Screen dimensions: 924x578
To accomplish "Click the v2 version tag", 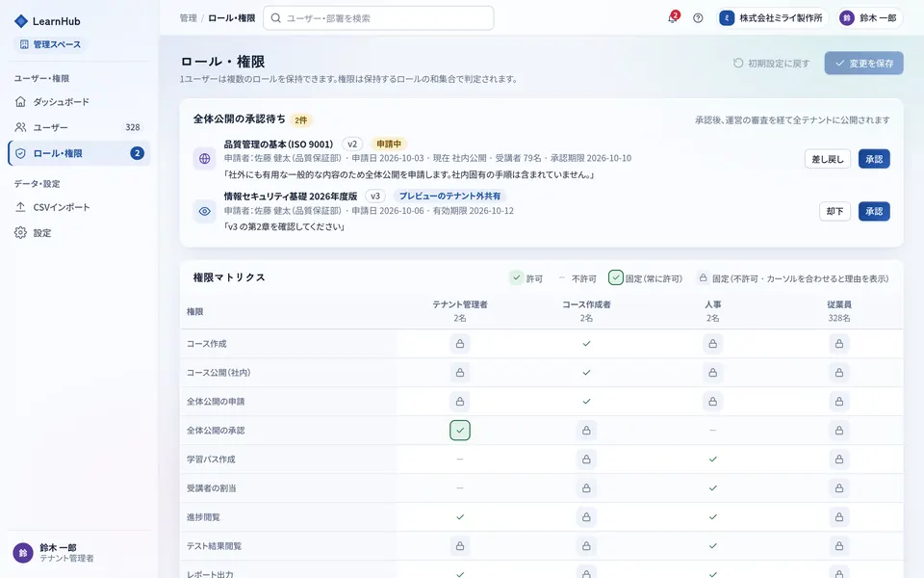I will click(352, 144).
